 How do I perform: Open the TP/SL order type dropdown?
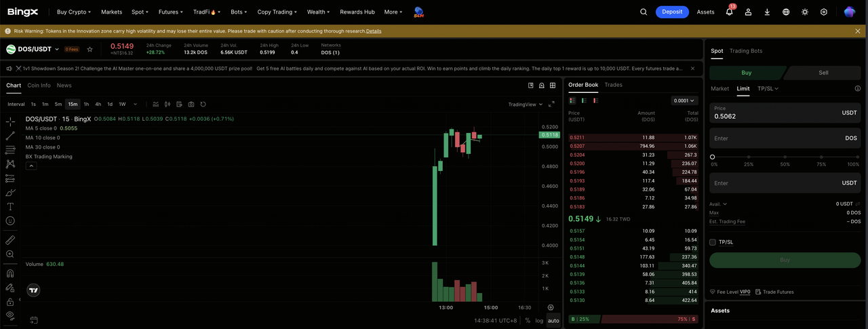point(768,88)
